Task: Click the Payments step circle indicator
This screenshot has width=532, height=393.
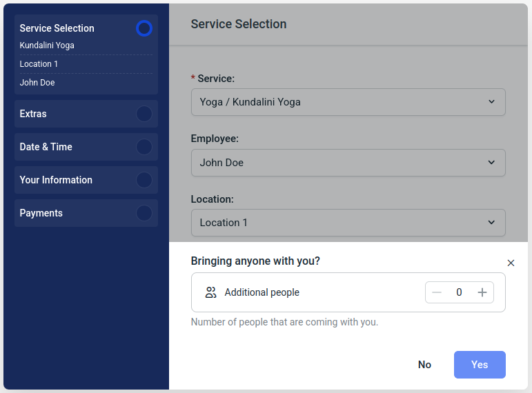Action: (144, 213)
